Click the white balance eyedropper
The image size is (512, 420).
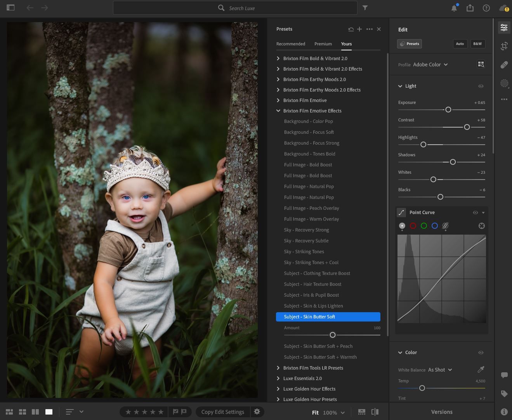481,370
